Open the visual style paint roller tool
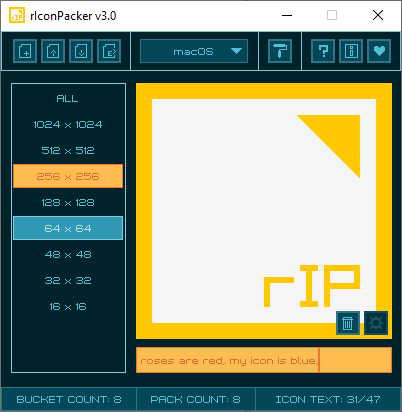This screenshot has width=402, height=412. (x=280, y=51)
